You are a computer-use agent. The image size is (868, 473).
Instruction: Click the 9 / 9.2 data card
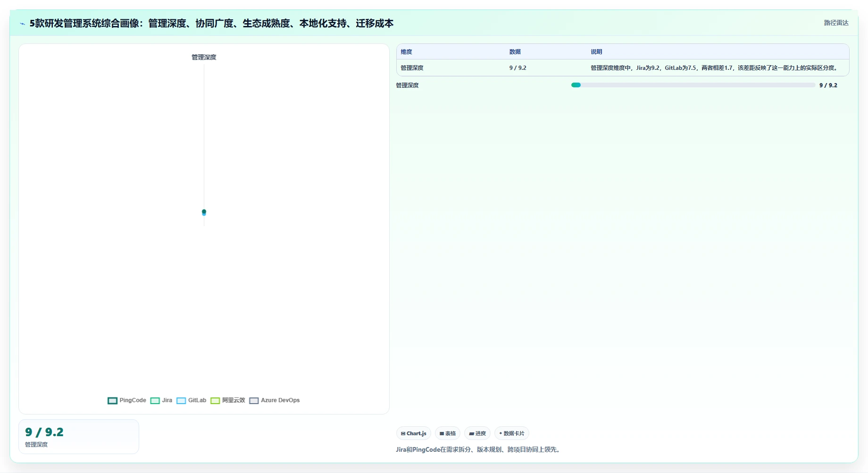(x=79, y=437)
